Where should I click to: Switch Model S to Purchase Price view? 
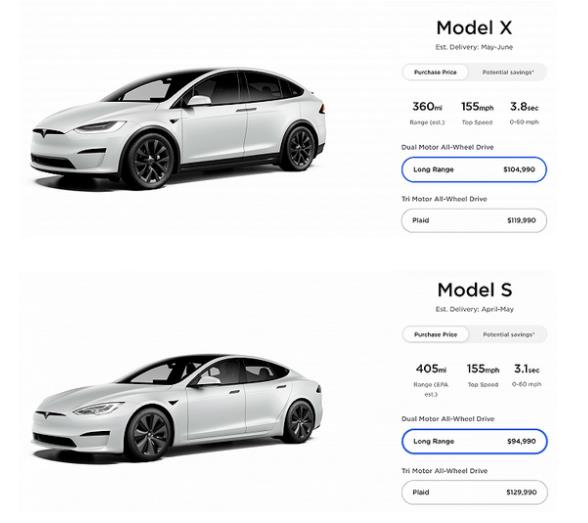click(435, 334)
